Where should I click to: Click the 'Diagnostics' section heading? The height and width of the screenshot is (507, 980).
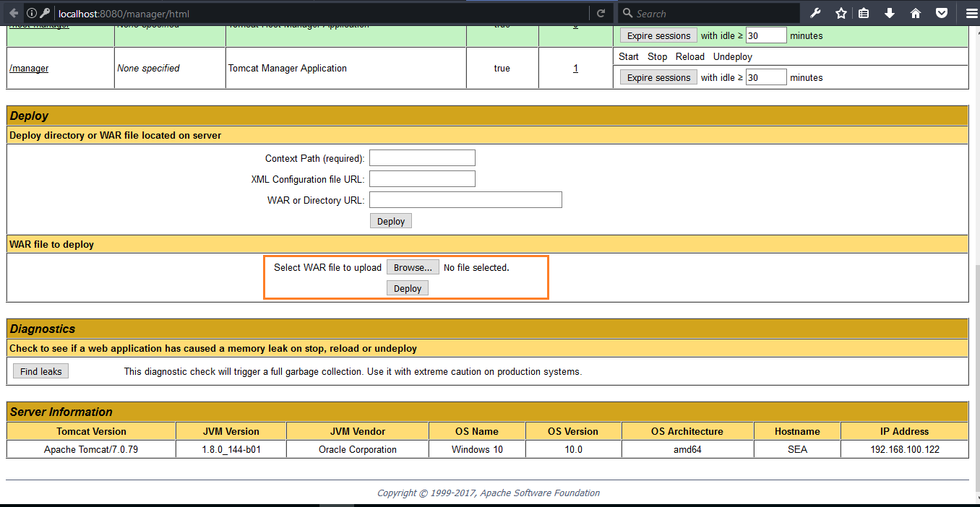pyautogui.click(x=43, y=329)
